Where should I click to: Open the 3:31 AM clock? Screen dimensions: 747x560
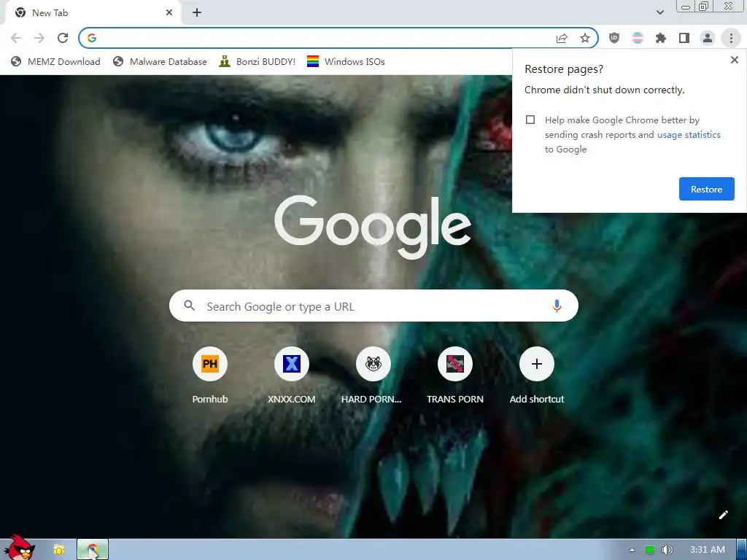(x=708, y=550)
